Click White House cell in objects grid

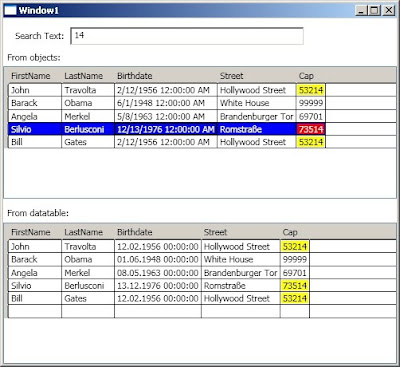(x=257, y=103)
